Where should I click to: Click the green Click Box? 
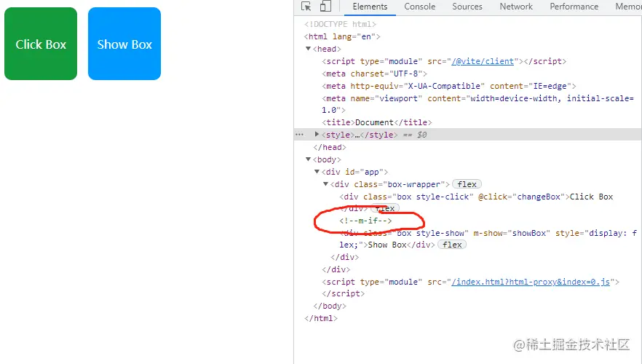[41, 44]
